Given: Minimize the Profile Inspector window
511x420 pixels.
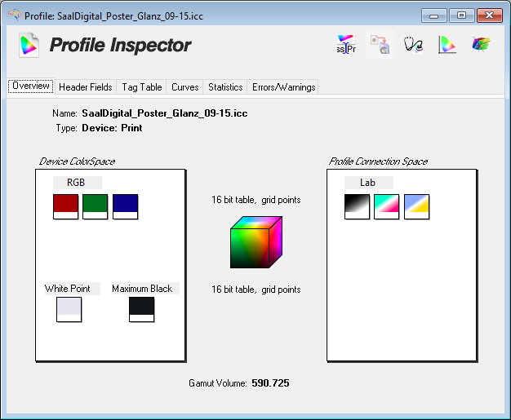Looking at the screenshot, I should click(x=433, y=15).
